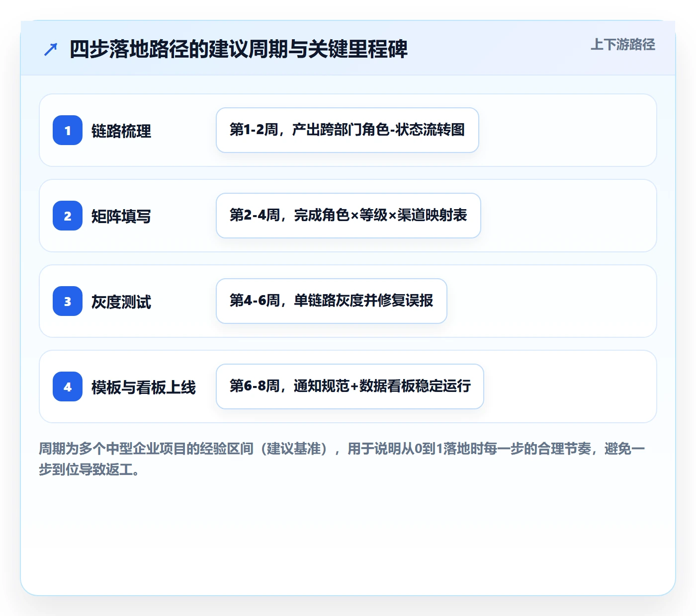Click the arrow icon beside the title
Viewport: 696px width, 616px height.
(x=51, y=49)
